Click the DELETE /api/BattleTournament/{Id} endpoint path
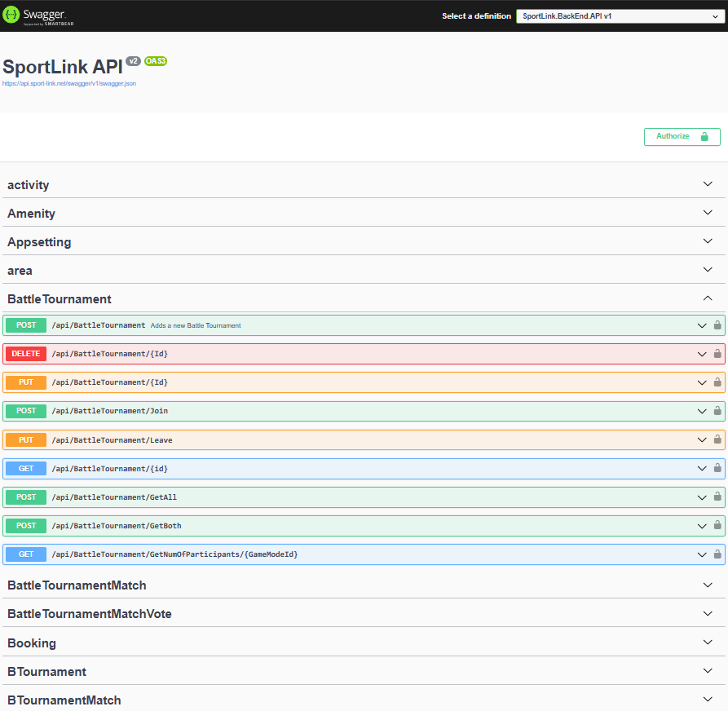Screen dimensions: 728x711 [110, 354]
